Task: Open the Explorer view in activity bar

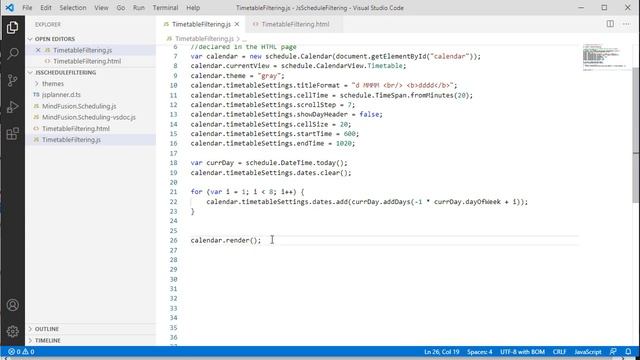Action: tap(13, 28)
